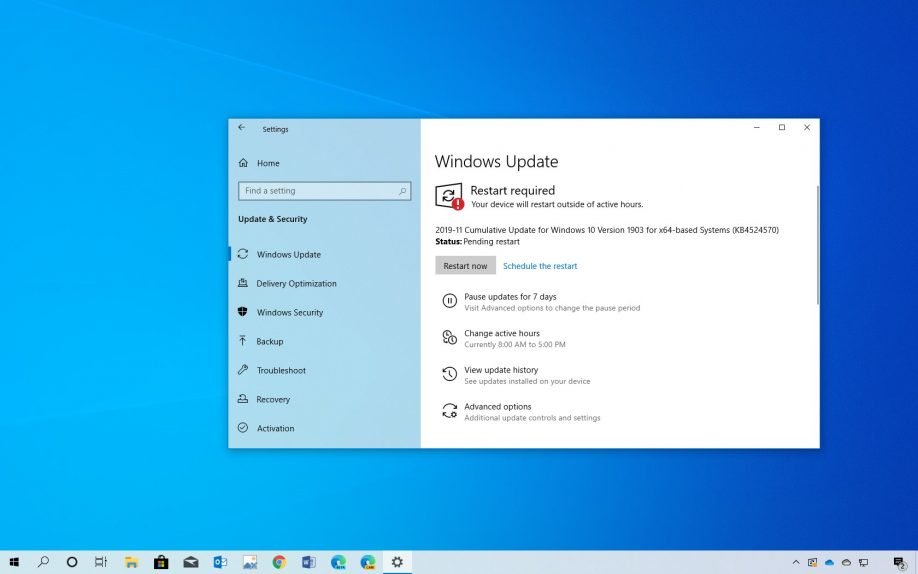Click the back arrow in Settings
918x574 pixels.
pyautogui.click(x=242, y=128)
